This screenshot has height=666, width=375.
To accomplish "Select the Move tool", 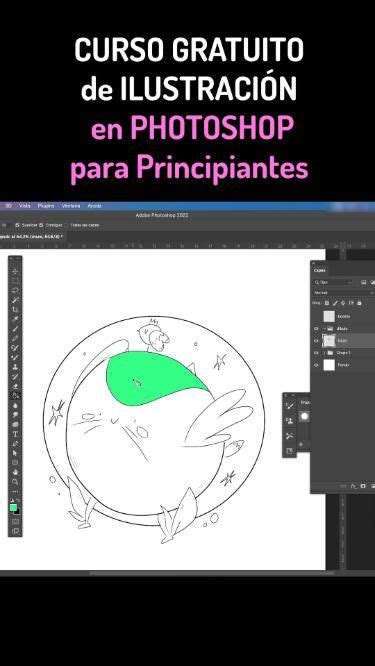I will [x=16, y=271].
